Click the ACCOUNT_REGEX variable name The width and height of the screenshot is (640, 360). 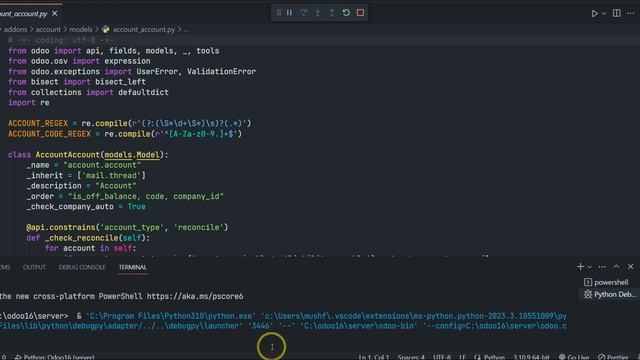tap(38, 123)
